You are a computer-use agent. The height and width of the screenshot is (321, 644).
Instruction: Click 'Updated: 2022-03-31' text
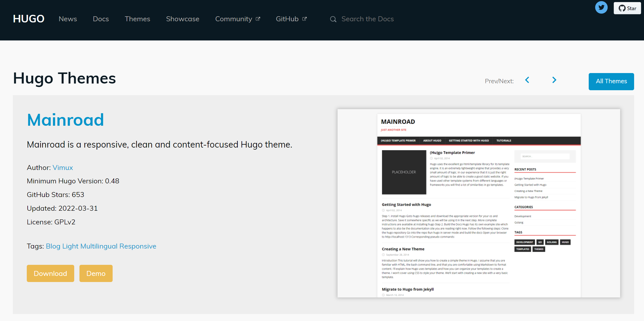pyautogui.click(x=62, y=208)
